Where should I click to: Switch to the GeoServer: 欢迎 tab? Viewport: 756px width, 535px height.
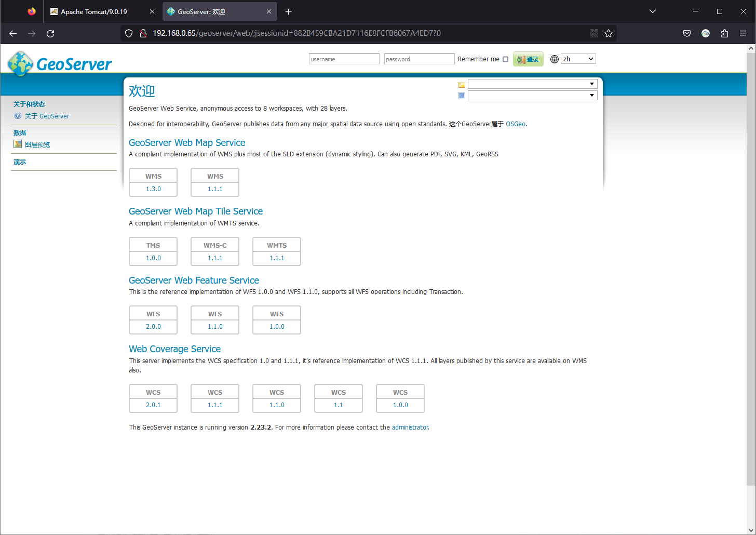[x=220, y=11]
